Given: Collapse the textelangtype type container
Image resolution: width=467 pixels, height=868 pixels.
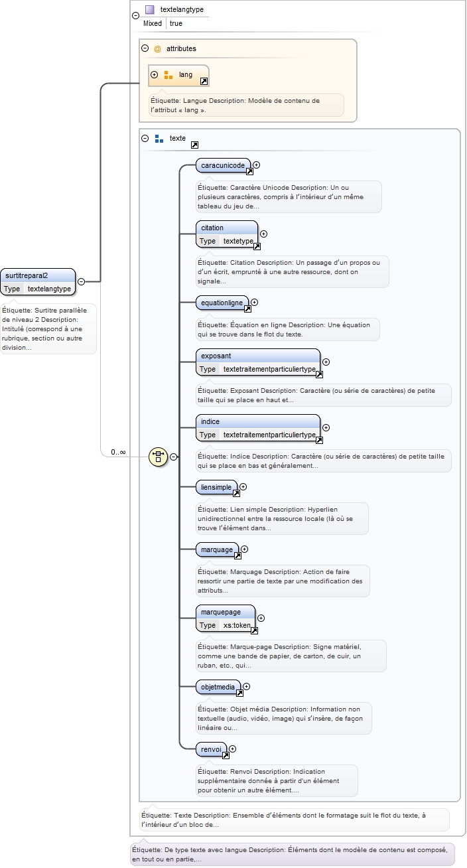Looking at the screenshot, I should click(135, 15).
